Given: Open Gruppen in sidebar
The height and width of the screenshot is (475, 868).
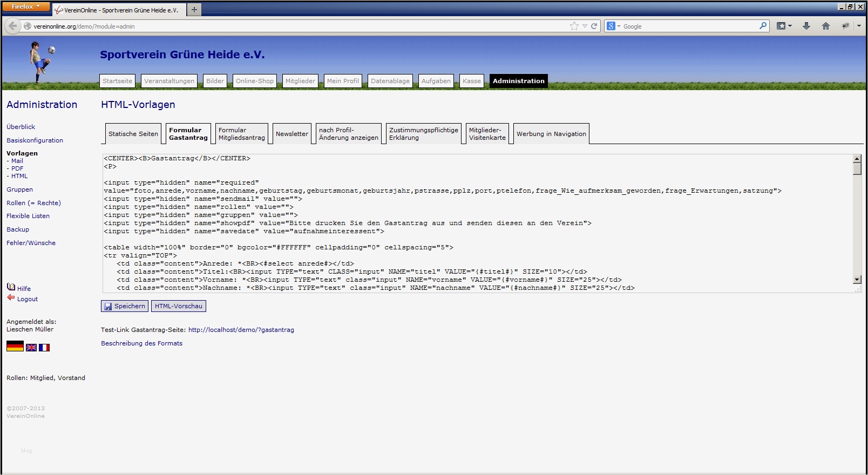Looking at the screenshot, I should coord(20,189).
